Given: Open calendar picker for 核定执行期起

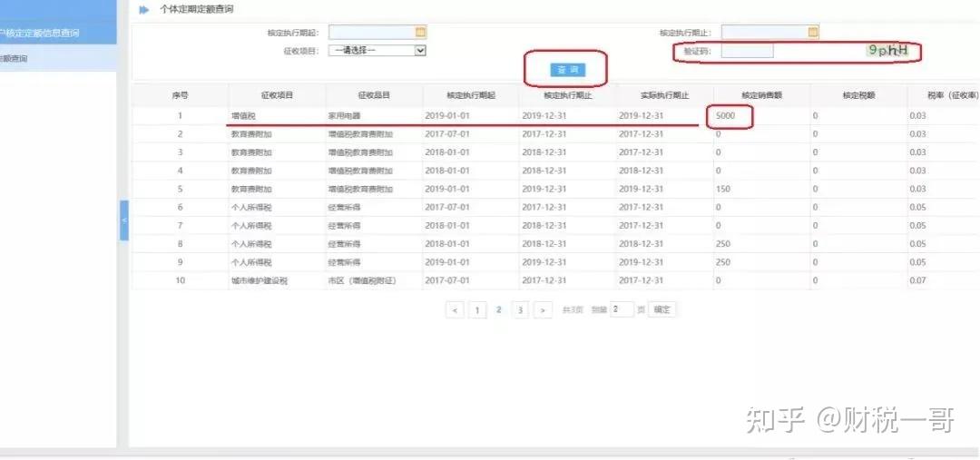Looking at the screenshot, I should (421, 32).
